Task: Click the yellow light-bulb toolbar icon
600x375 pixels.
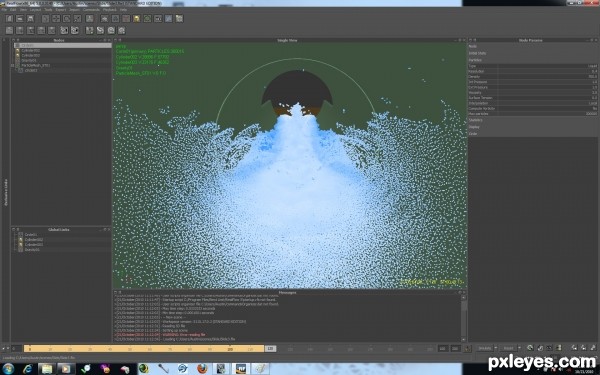Action: click(136, 18)
